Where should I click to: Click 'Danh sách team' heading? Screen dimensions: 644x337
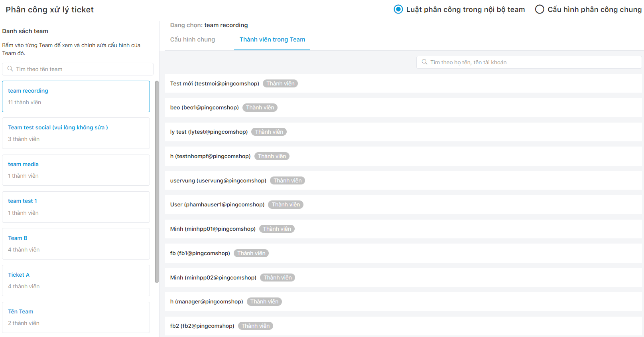point(25,31)
